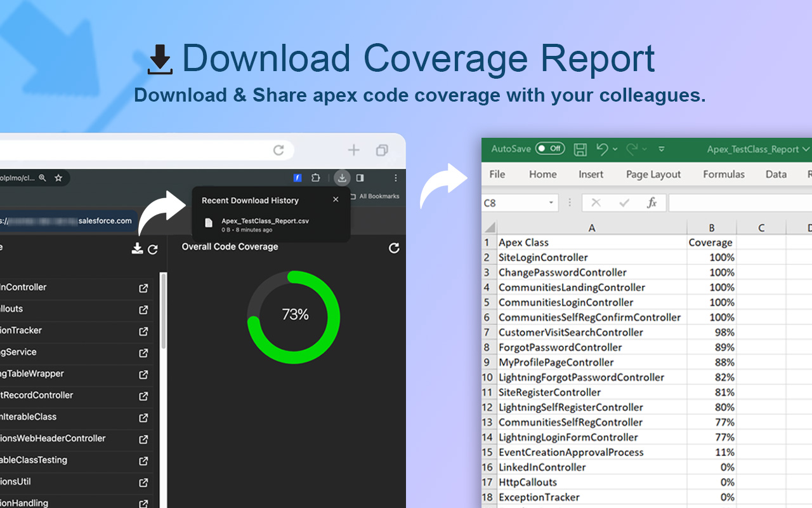
Task: Close the Recent Download History popup
Action: click(336, 199)
